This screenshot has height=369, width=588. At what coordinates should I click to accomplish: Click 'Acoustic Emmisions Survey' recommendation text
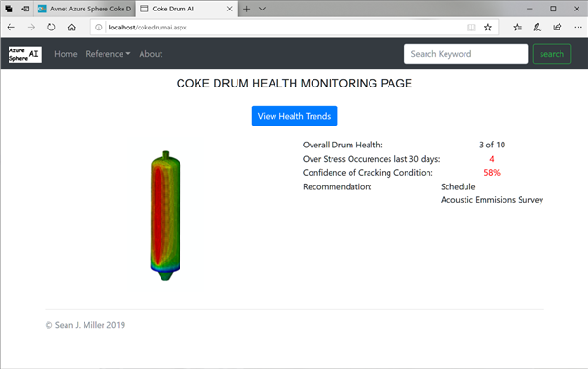pos(492,200)
